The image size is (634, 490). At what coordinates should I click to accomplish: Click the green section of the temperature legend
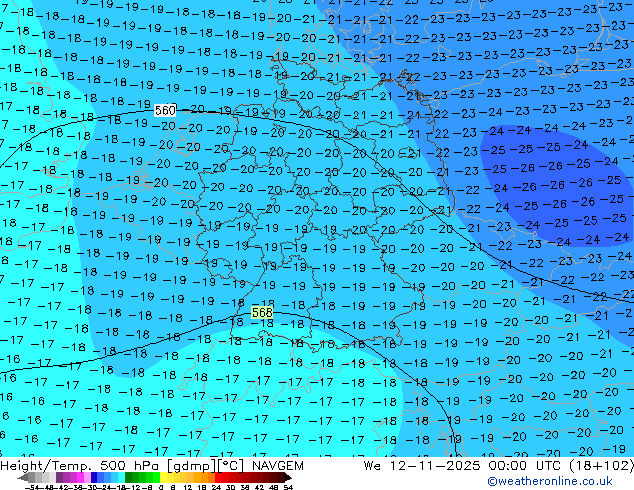[142, 478]
